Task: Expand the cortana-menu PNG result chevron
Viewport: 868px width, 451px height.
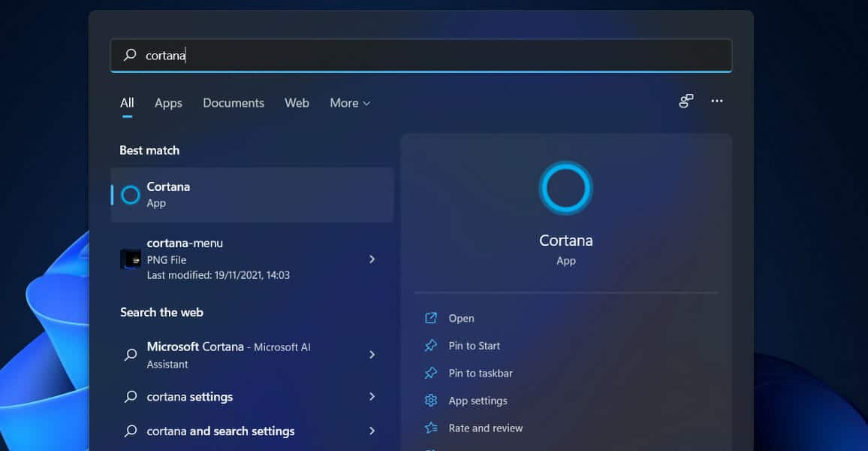Action: (x=372, y=259)
